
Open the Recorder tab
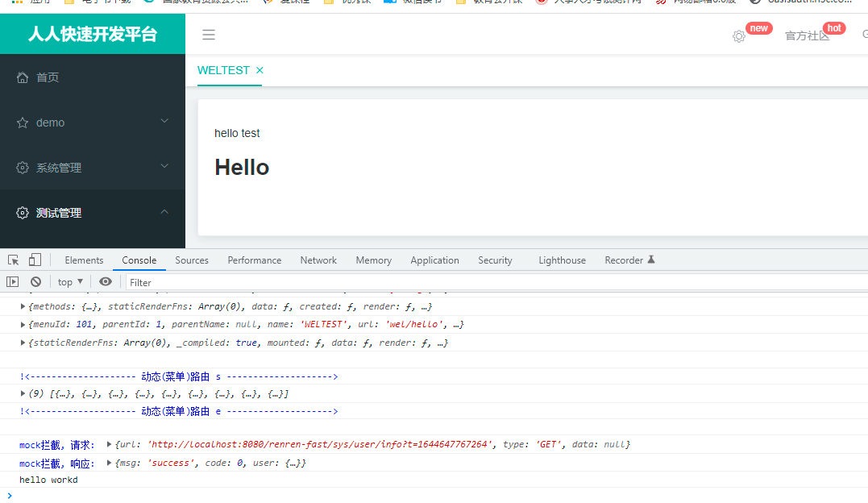pyautogui.click(x=624, y=260)
